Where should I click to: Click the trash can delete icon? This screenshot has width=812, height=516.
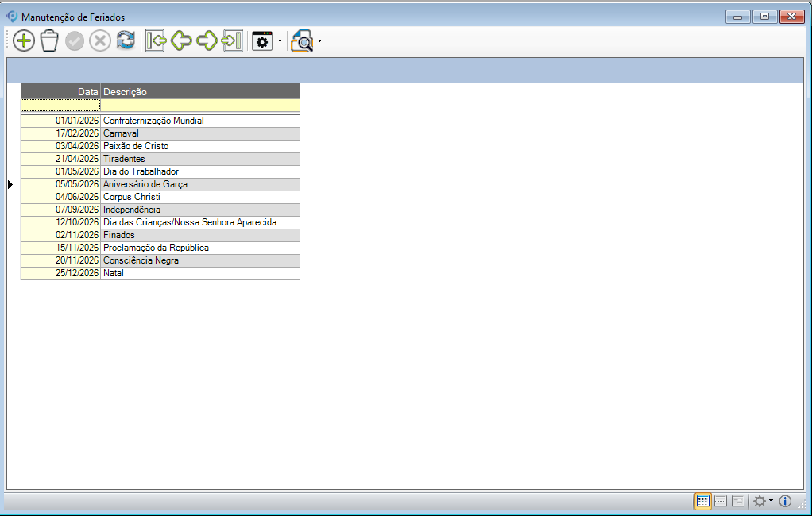coord(49,41)
